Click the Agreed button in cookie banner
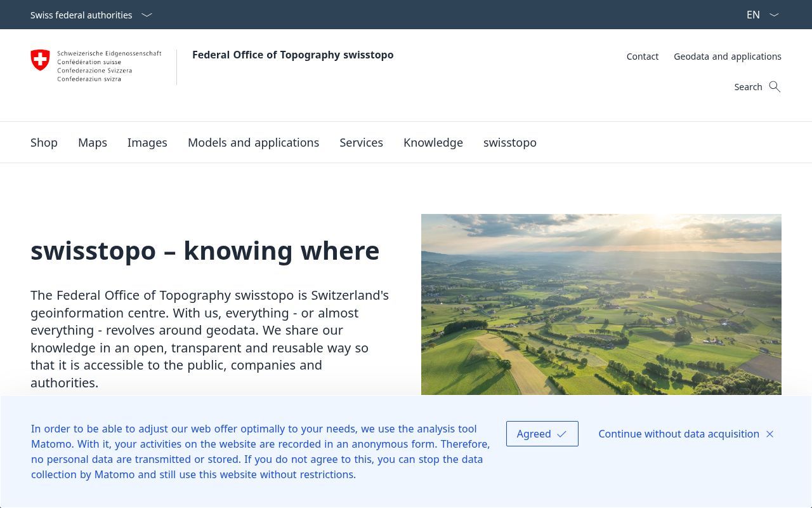This screenshot has width=812, height=508. click(x=542, y=434)
